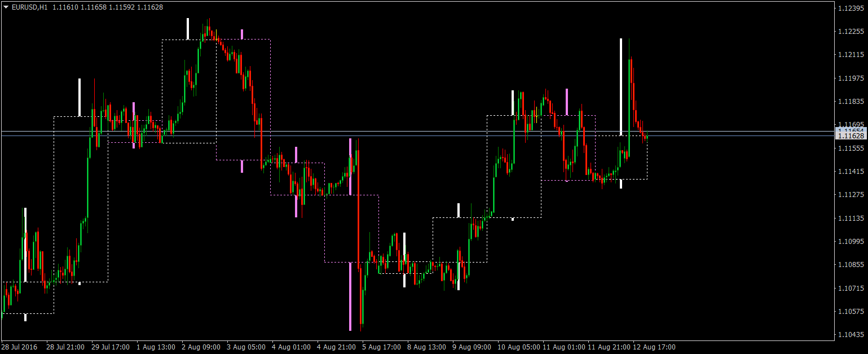
Task: Click price axis label 1.10715
Action: tap(852, 289)
